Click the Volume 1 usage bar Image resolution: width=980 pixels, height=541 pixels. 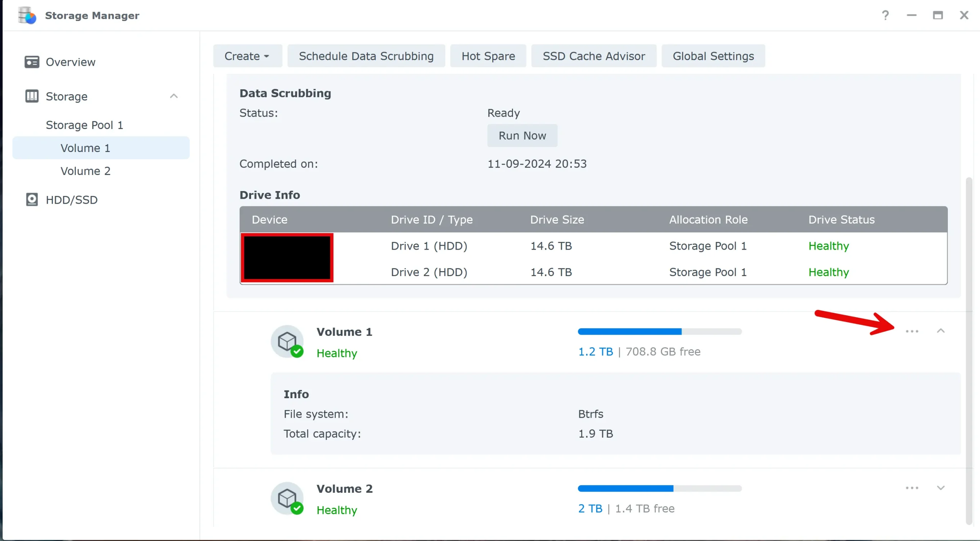tap(660, 332)
